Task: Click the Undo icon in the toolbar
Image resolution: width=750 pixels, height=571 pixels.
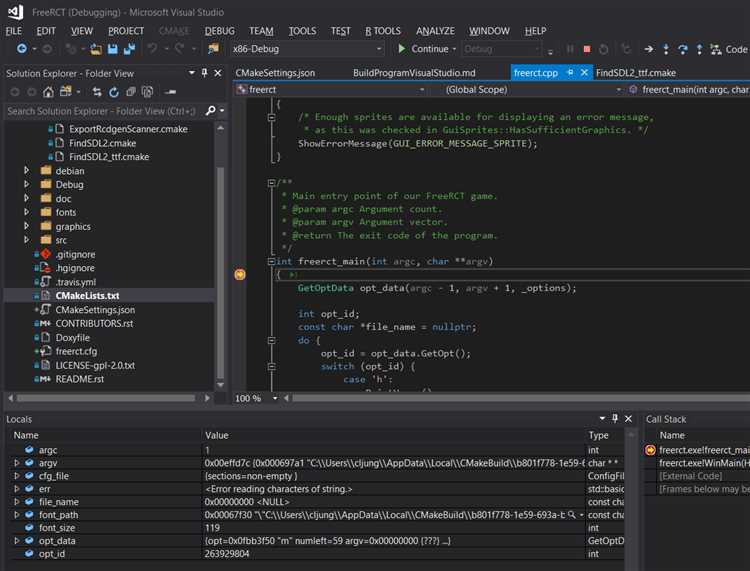Action: pos(153,49)
